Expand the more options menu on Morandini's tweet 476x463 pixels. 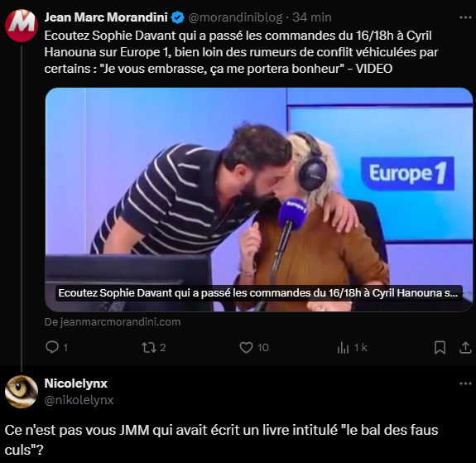pos(465,17)
